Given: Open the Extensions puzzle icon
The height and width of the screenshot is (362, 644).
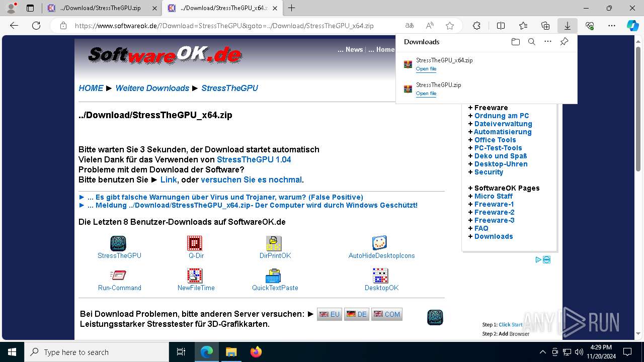Looking at the screenshot, I should click(x=476, y=26).
